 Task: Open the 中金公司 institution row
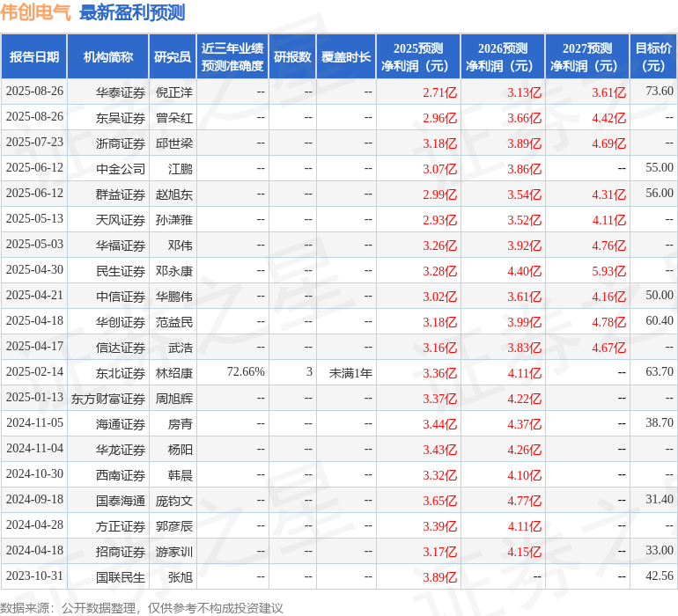(121, 168)
